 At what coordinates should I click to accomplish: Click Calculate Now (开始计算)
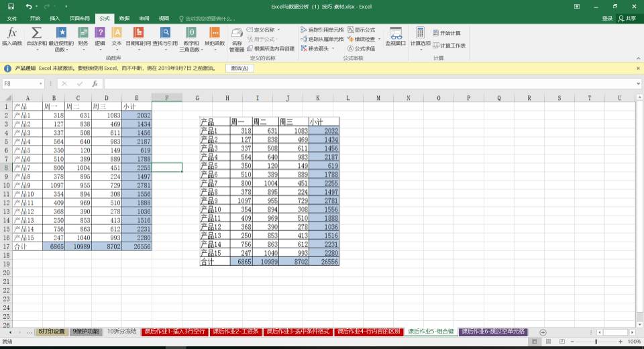pyautogui.click(x=447, y=33)
